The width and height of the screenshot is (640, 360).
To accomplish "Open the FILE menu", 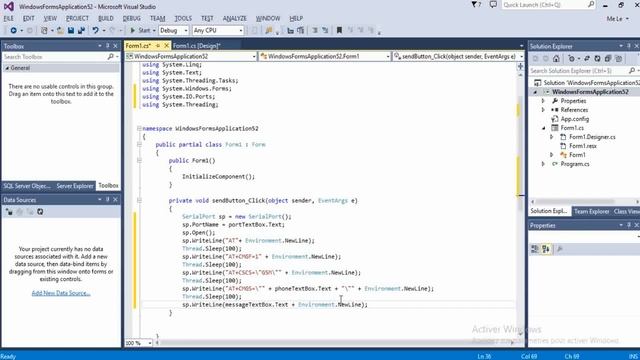I will tap(9, 18).
